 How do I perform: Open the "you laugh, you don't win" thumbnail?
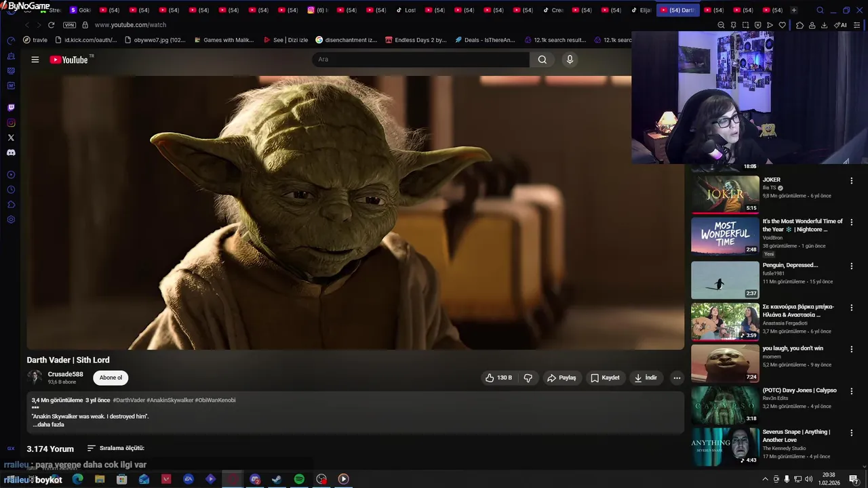pyautogui.click(x=725, y=363)
